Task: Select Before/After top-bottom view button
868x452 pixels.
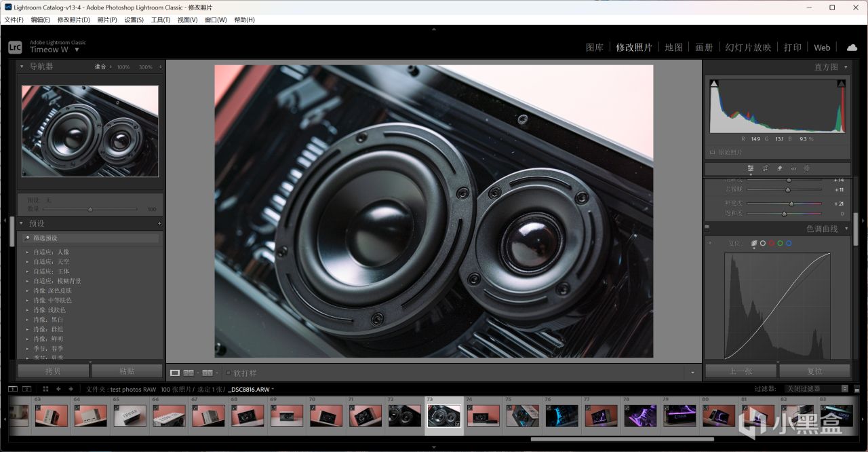Action: click(x=208, y=373)
